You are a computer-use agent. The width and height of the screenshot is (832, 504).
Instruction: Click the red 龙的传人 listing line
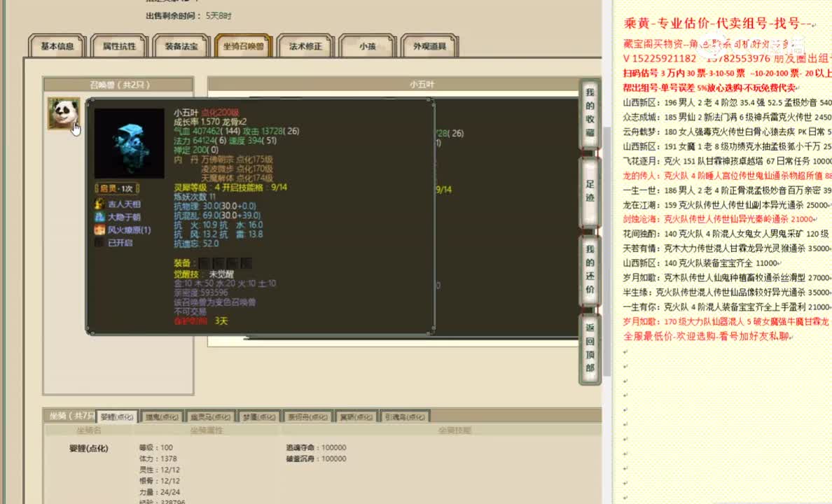pos(727,176)
